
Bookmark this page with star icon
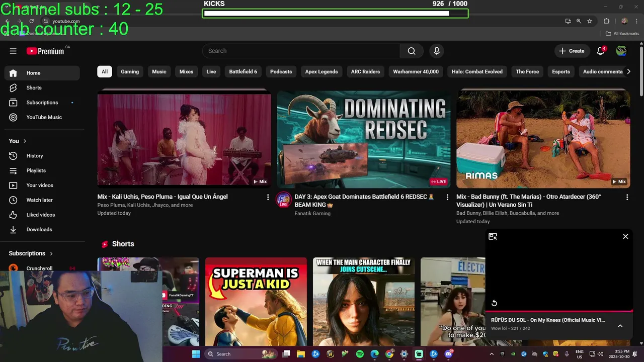[590, 21]
